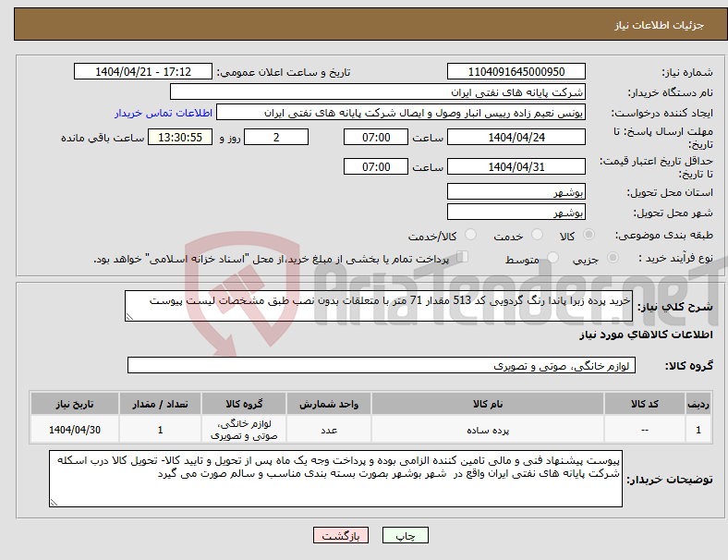Click the row number 1 cell

pos(698,430)
